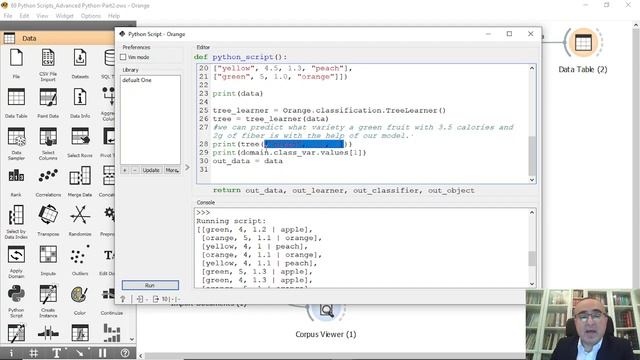Click code line 25 'tree_learner = Orange.classification.TreeLearner()'

click(x=329, y=111)
